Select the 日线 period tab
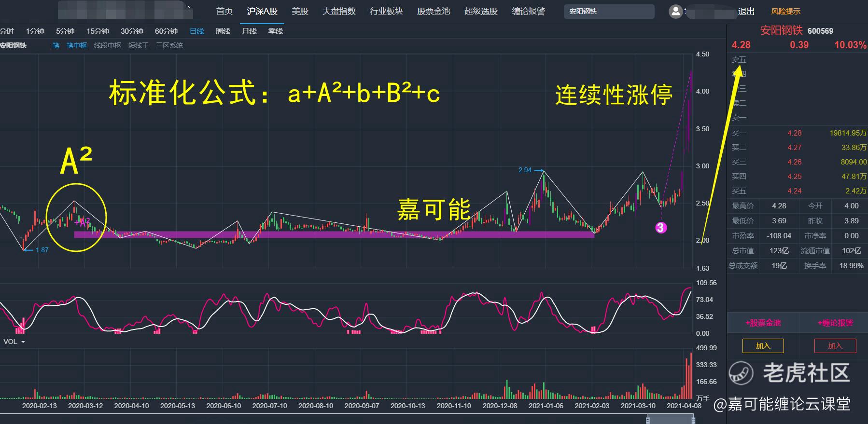This screenshot has width=868, height=424. click(x=197, y=31)
